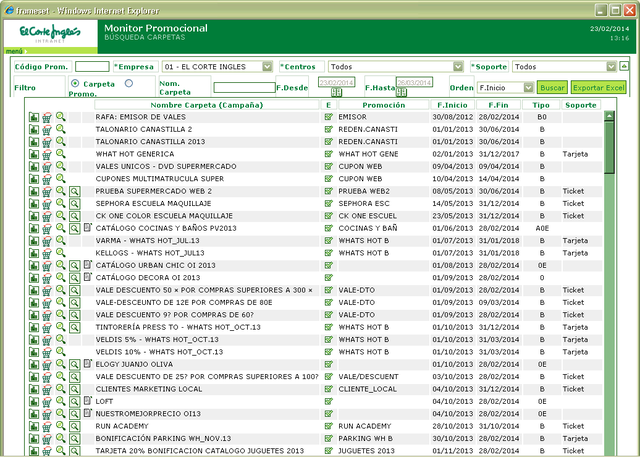Screen dimensions: 640x457
Task: Click the Buscar button
Action: pos(552,88)
